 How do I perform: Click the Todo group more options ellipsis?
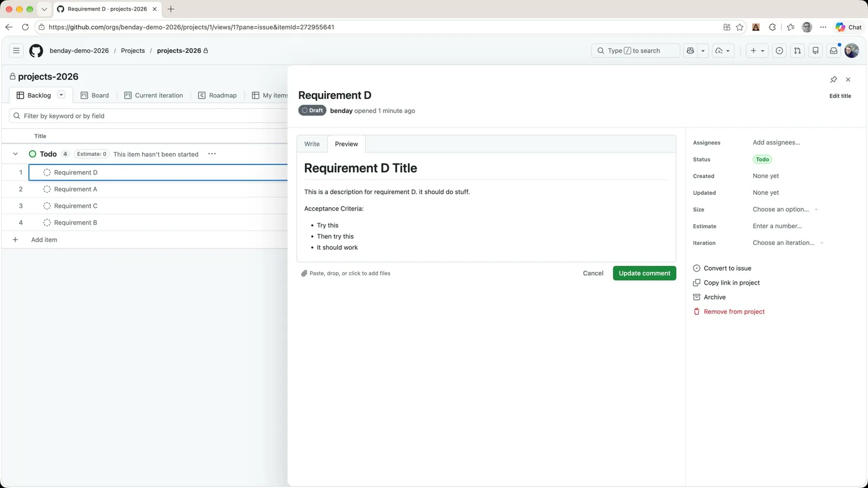[x=212, y=154]
